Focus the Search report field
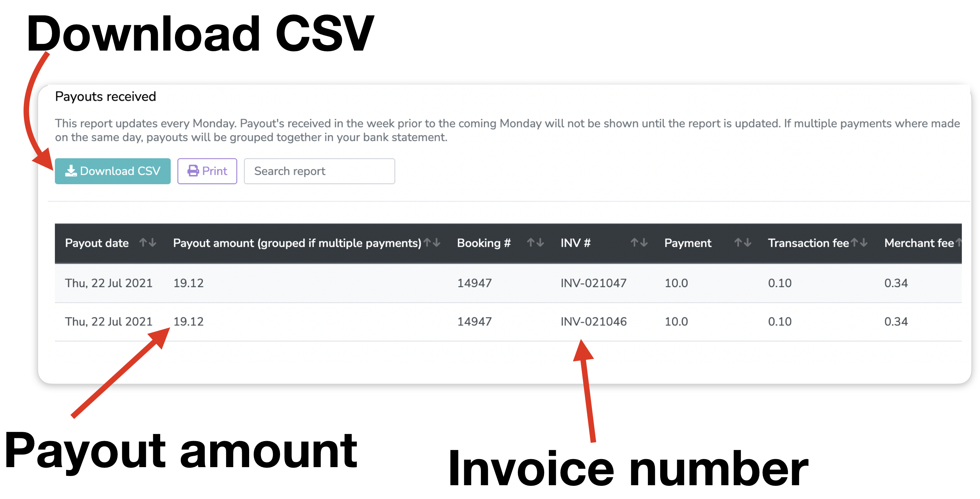 coord(319,171)
